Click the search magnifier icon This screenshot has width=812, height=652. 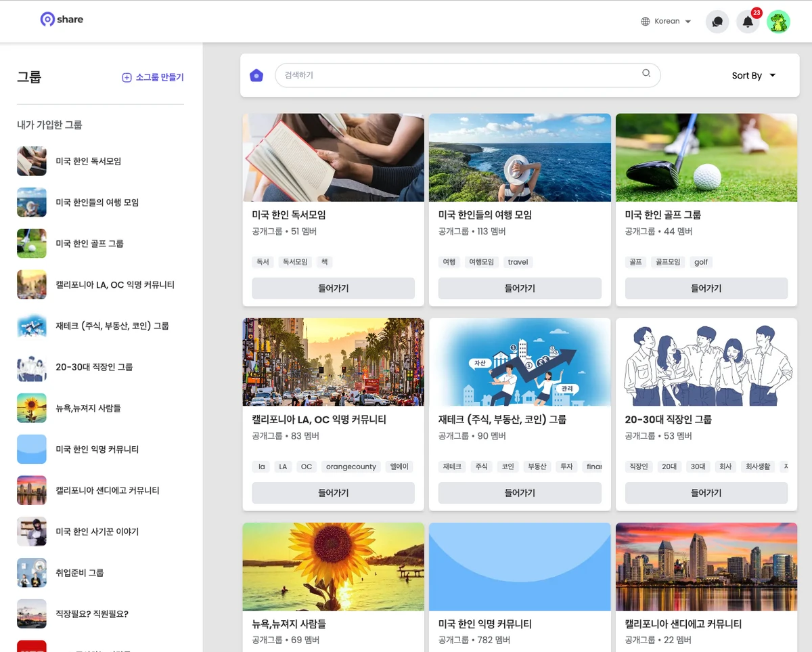pyautogui.click(x=646, y=74)
